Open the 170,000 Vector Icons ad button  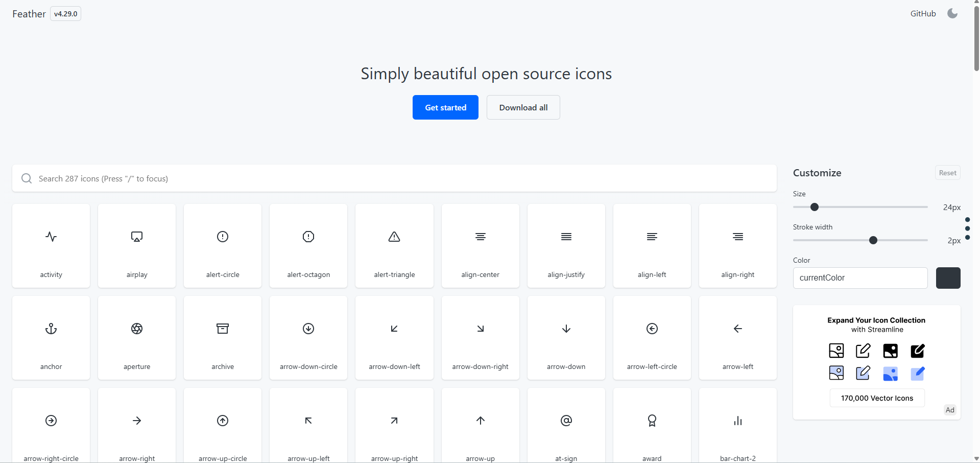pyautogui.click(x=877, y=398)
